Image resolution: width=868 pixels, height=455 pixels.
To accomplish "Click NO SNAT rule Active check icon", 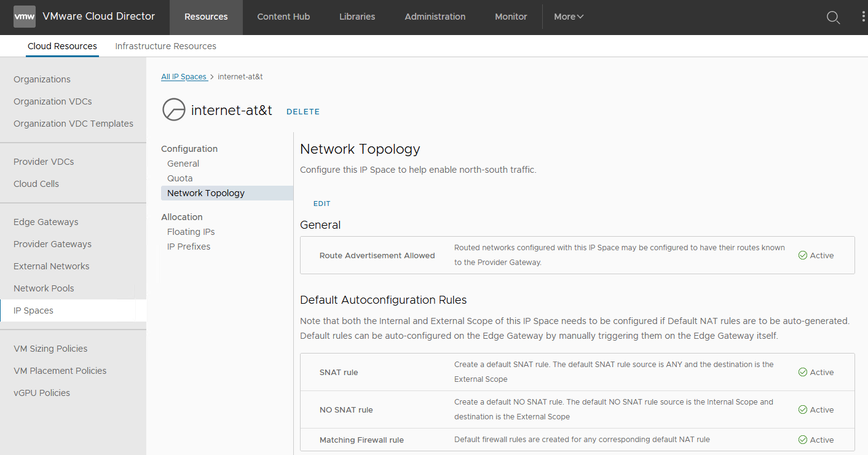I will pyautogui.click(x=802, y=410).
